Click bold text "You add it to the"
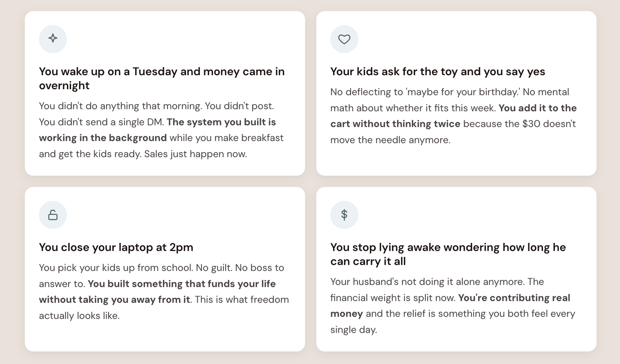 [538, 108]
